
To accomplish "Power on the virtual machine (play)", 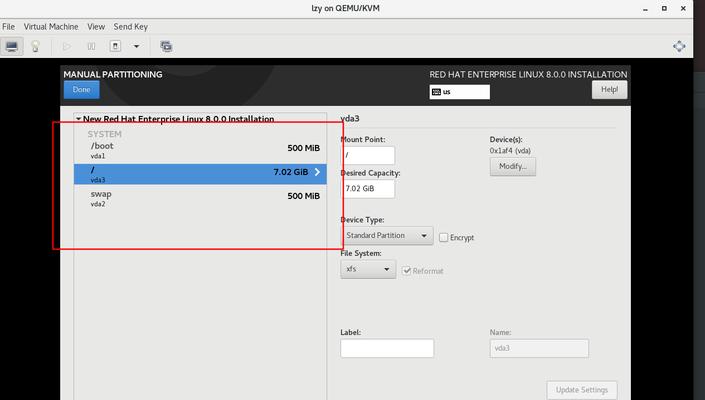I will point(67,46).
